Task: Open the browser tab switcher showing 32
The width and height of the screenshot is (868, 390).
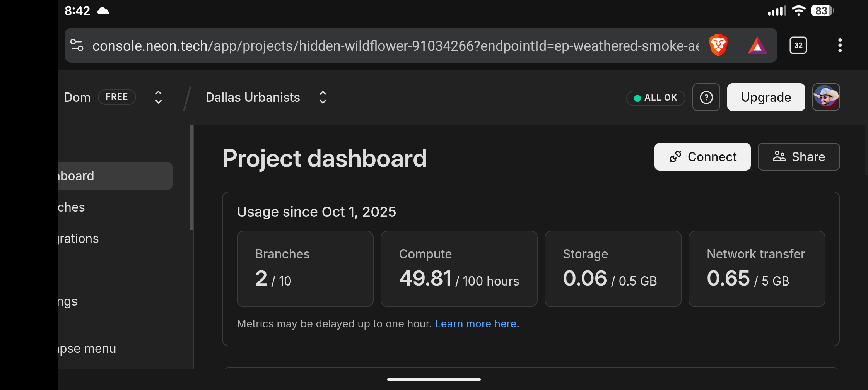Action: point(798,46)
